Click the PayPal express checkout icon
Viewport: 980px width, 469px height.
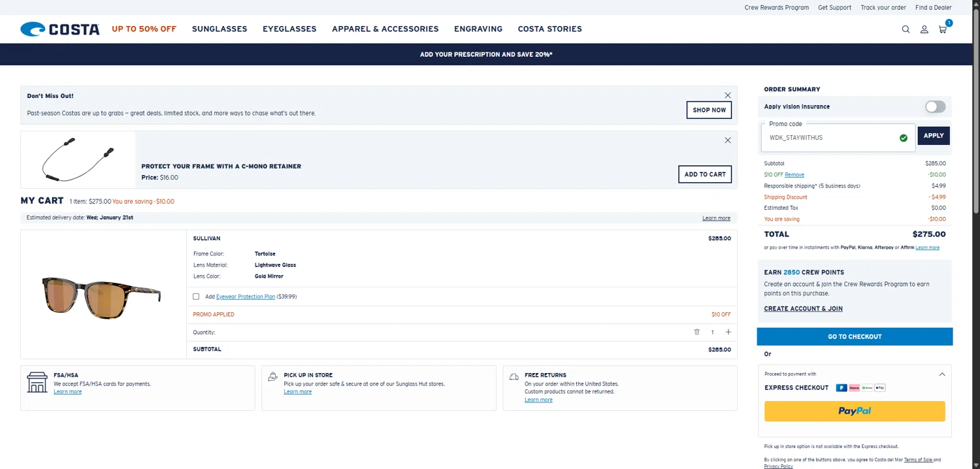coord(841,387)
